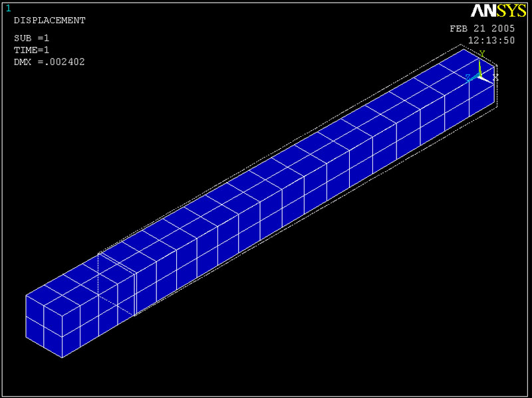Click the coordinate triad X axis label
Screen dimensions: 532x398
pos(495,78)
